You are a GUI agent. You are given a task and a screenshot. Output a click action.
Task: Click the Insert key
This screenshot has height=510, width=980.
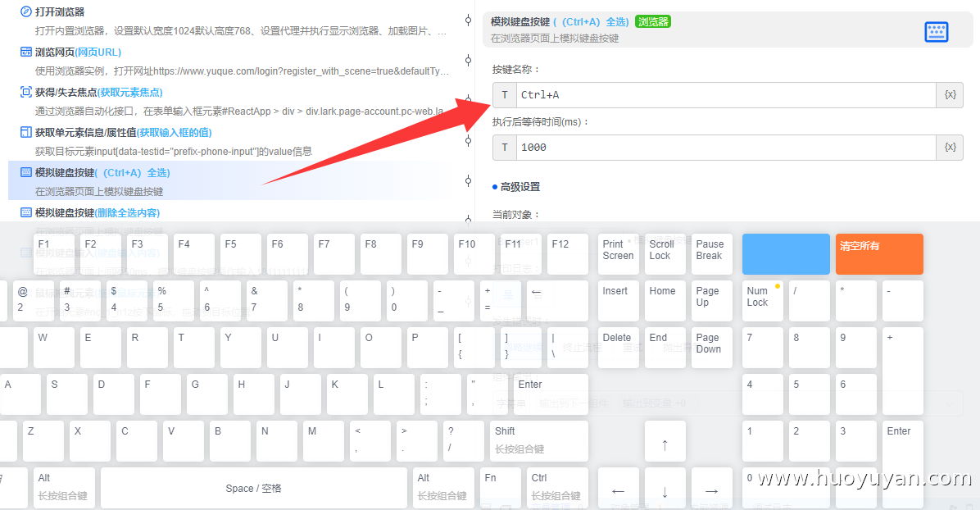coord(618,301)
